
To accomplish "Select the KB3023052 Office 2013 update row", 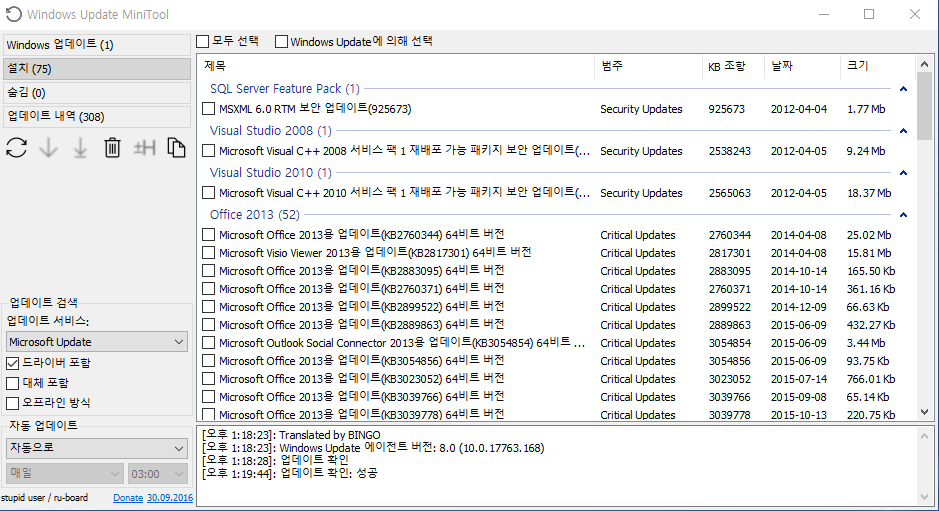I will point(557,379).
